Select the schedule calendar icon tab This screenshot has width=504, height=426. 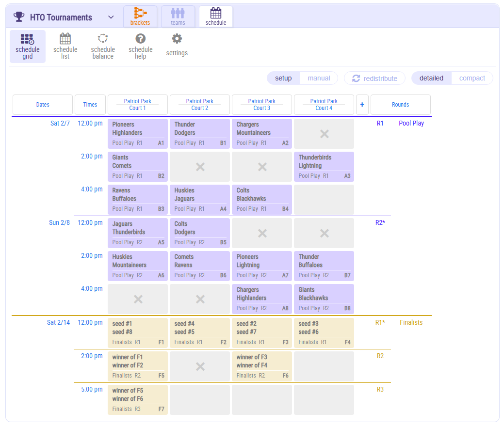click(x=216, y=16)
